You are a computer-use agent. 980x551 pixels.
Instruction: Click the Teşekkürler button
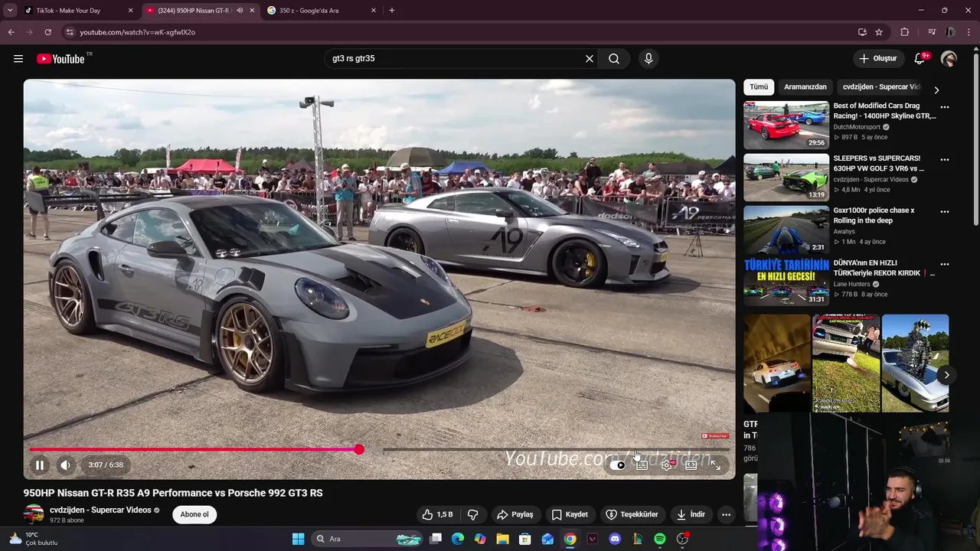(632, 514)
